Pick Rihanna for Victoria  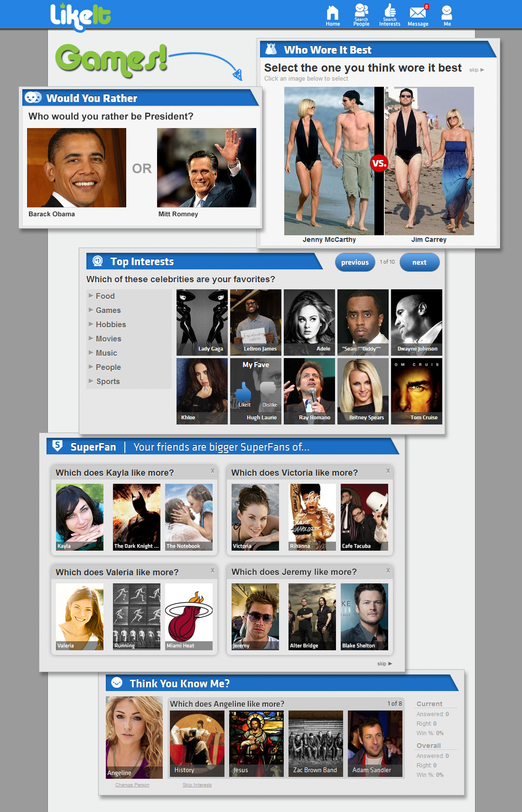(312, 517)
